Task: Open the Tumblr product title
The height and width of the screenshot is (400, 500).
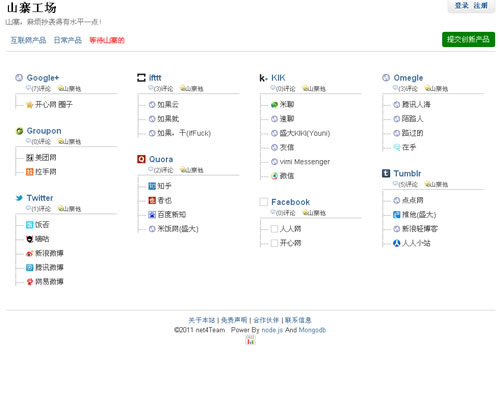Action: click(x=407, y=173)
